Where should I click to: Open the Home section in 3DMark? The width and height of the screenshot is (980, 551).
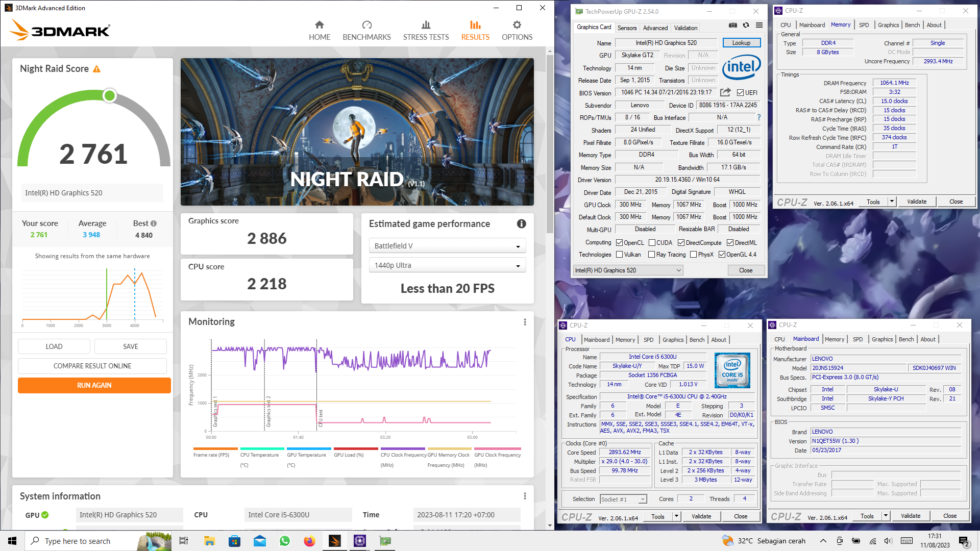(320, 31)
